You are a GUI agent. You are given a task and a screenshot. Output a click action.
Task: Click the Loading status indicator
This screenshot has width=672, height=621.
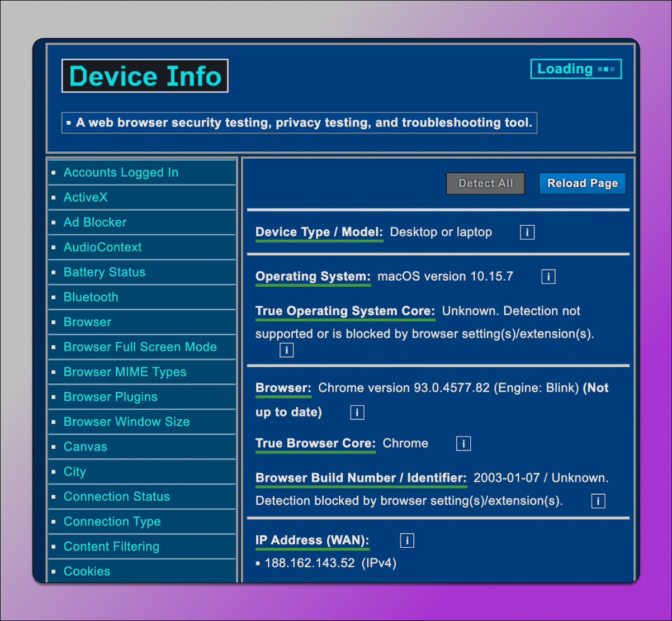tap(575, 69)
